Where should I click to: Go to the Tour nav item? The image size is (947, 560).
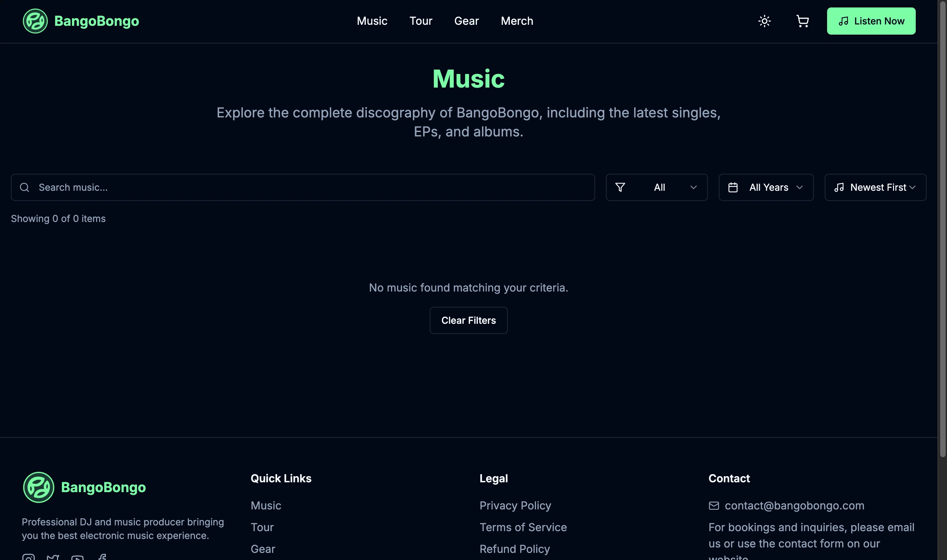(x=421, y=21)
